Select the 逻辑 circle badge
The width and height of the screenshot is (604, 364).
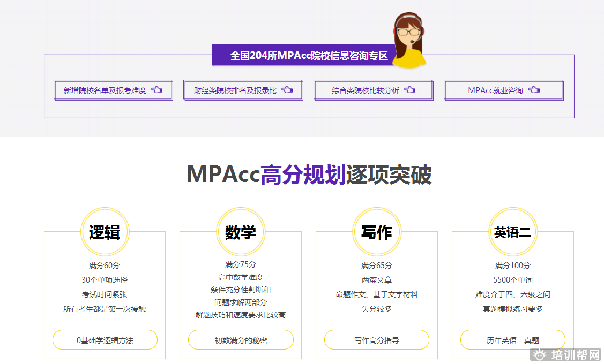coord(105,232)
